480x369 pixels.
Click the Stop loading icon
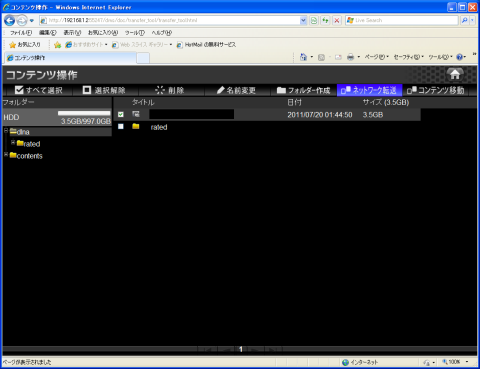point(337,20)
